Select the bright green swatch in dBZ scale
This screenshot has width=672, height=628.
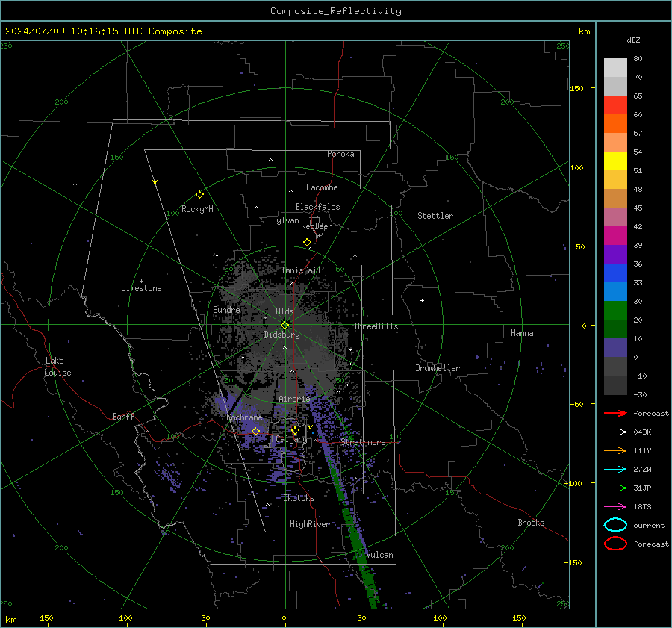click(615, 311)
